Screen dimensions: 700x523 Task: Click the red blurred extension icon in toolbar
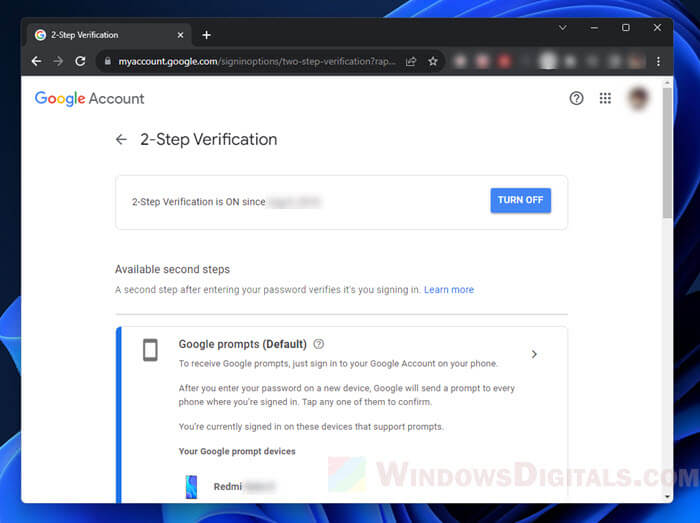504,61
